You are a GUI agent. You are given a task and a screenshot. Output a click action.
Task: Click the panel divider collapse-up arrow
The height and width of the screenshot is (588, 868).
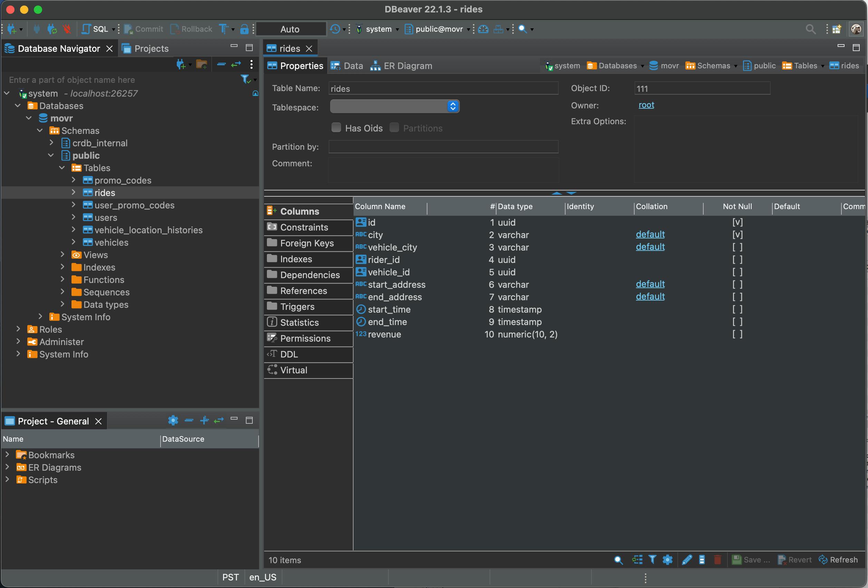point(557,193)
